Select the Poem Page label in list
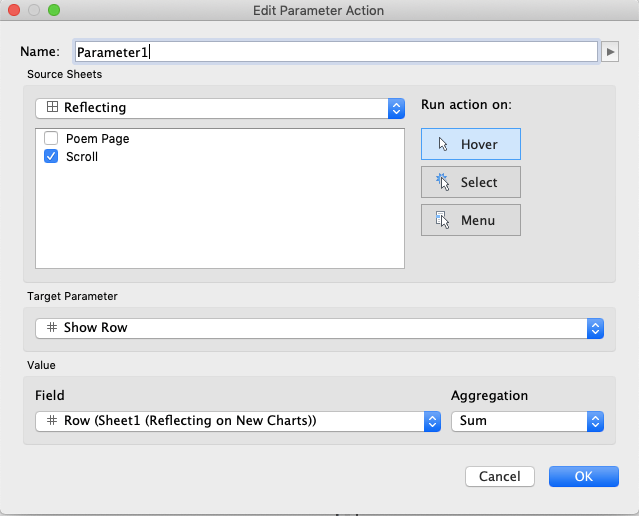Screen dimensions: 639x516 (97, 139)
